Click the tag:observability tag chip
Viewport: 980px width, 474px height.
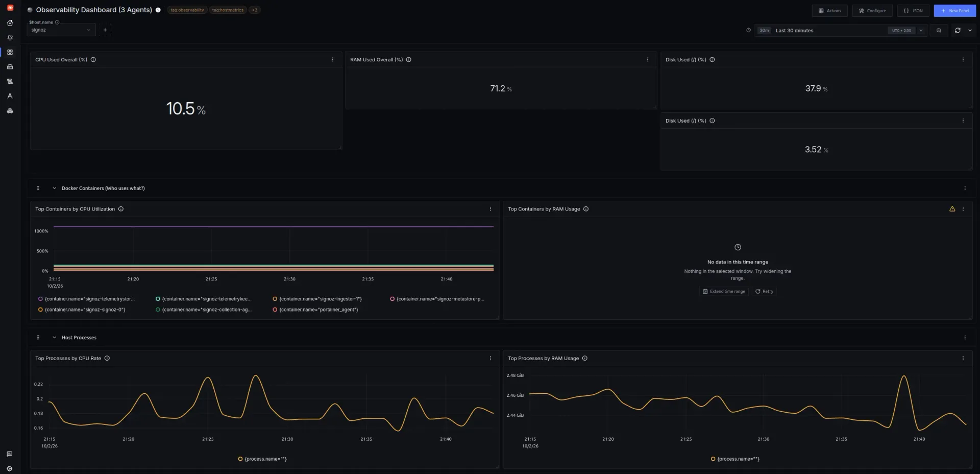click(187, 10)
